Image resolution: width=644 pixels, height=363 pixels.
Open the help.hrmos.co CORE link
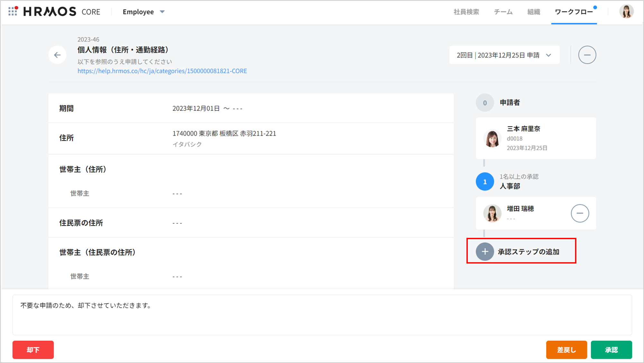pos(162,71)
